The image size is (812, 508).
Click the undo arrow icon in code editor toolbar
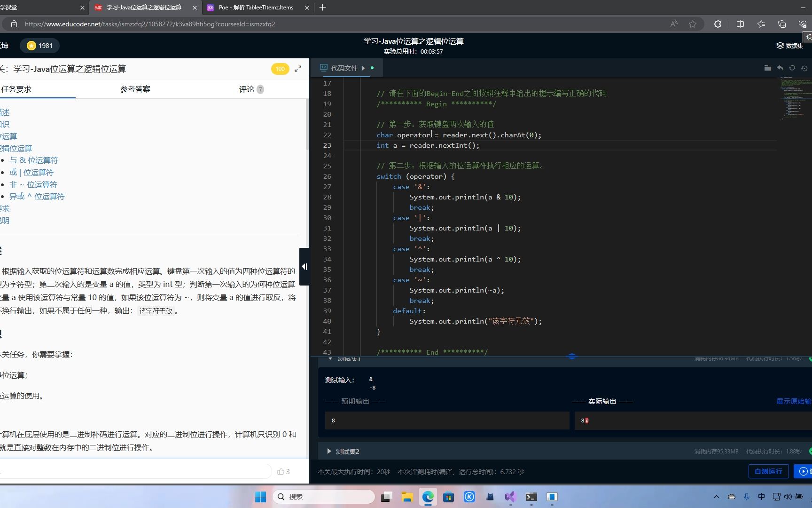click(780, 68)
